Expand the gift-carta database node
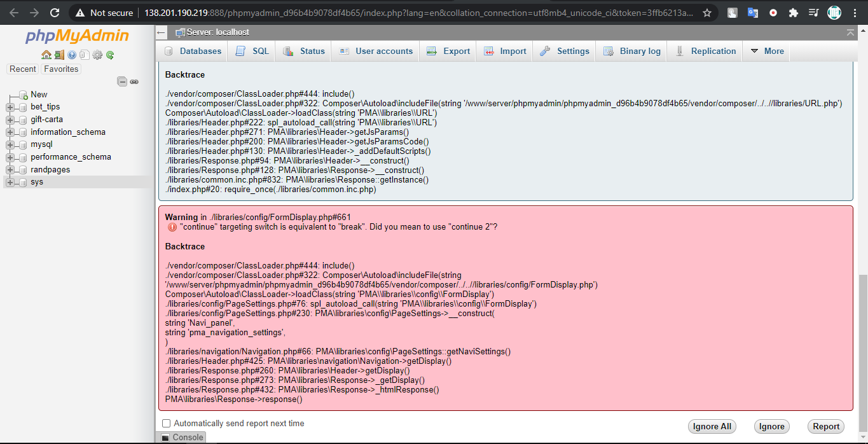Screen dimensions: 868x444 (10, 120)
